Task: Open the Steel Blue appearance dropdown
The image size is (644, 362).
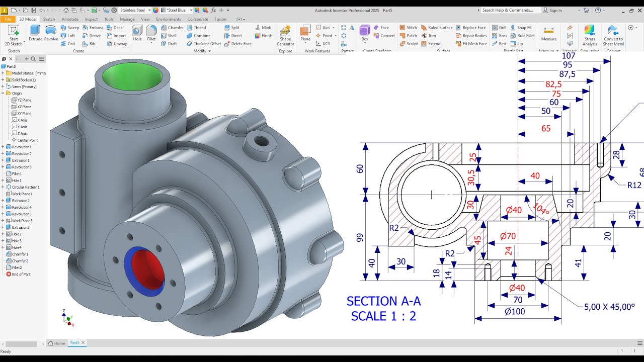Action: (x=191, y=10)
